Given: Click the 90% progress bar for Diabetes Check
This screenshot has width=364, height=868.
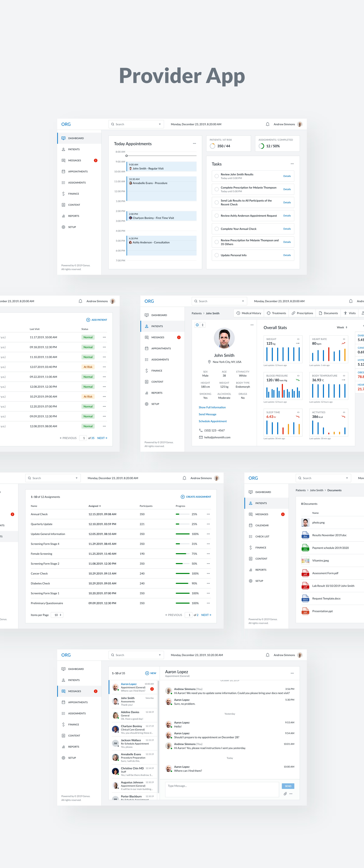Looking at the screenshot, I should coord(183,583).
